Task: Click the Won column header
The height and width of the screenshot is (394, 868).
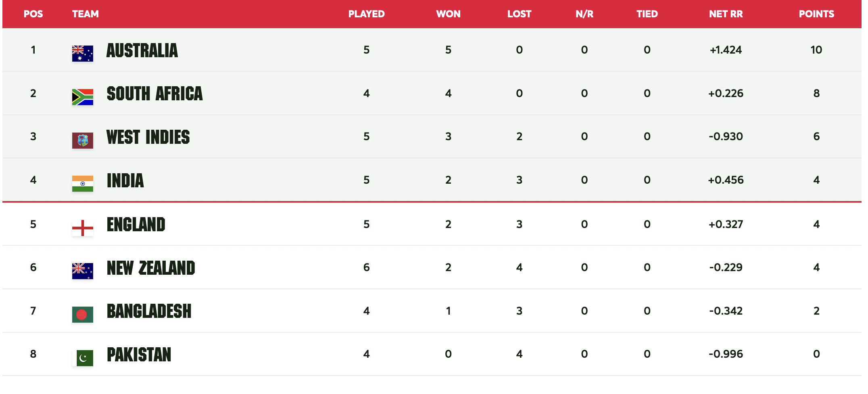Action: (448, 14)
